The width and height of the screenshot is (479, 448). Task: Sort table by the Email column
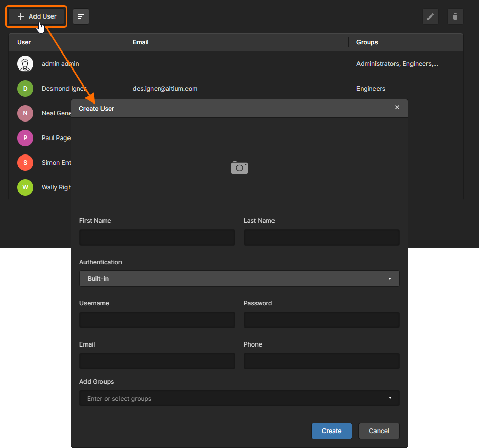coord(141,42)
